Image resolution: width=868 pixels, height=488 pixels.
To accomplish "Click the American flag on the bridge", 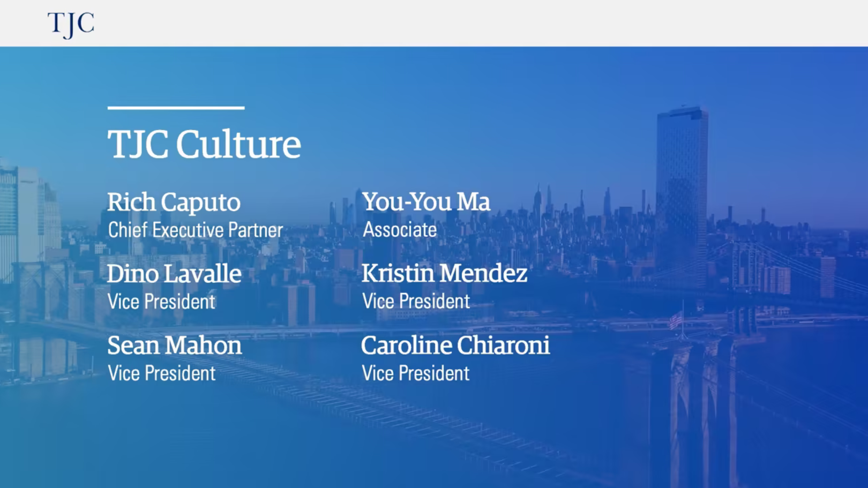I will coord(675,320).
